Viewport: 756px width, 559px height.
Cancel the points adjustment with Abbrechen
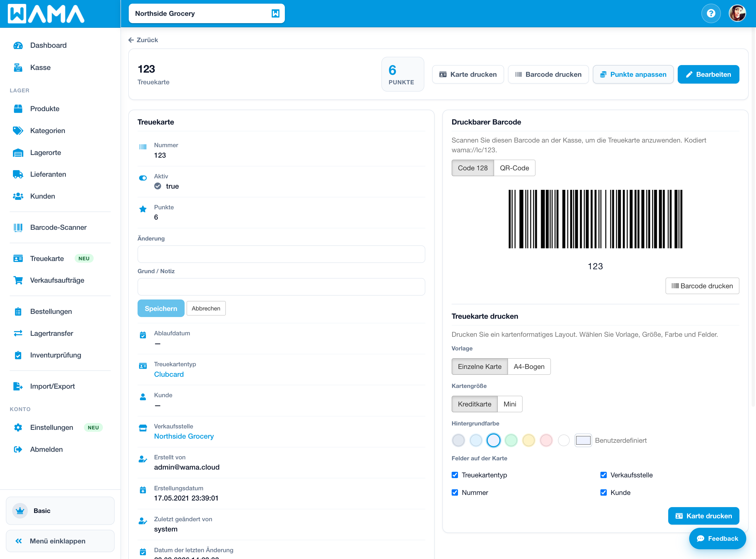pyautogui.click(x=206, y=308)
